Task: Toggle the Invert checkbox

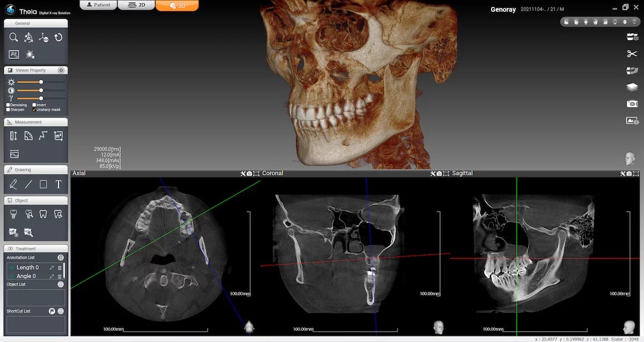Action: [34, 105]
